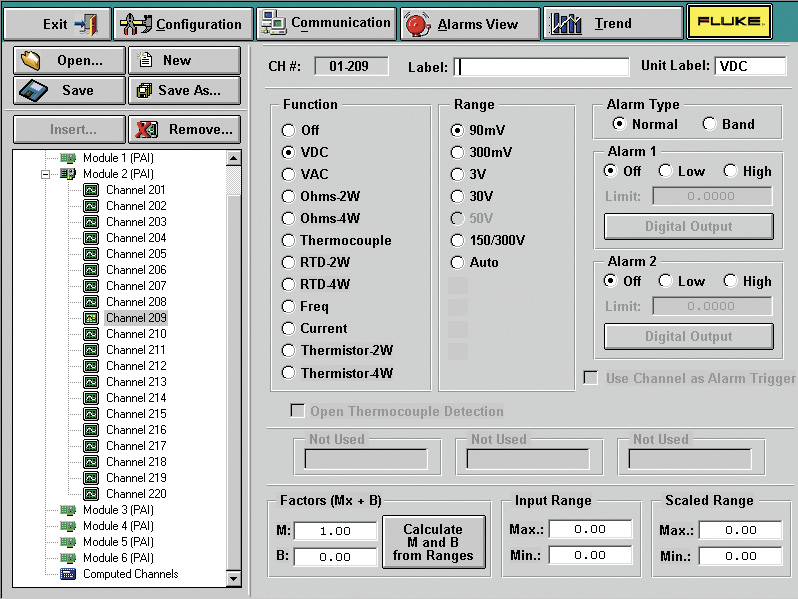
Task: Click the Save As... button
Action: (x=184, y=91)
